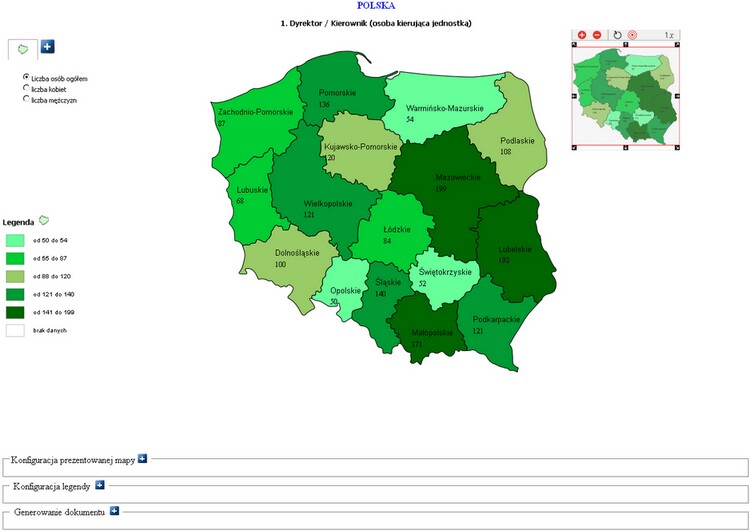750x531 pixels.
Task: Click the od 141 do 199 legend swatch
Action: (15, 312)
